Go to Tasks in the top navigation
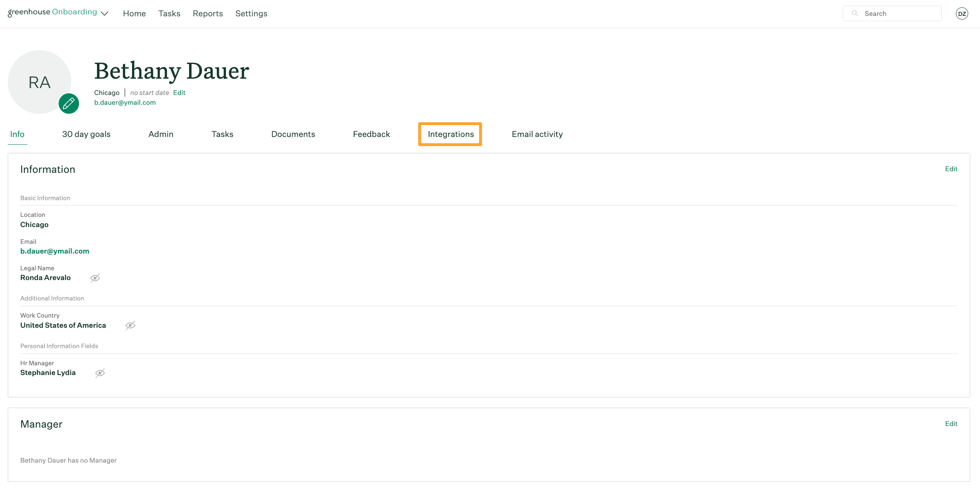This screenshot has height=490, width=980. pyautogui.click(x=169, y=13)
